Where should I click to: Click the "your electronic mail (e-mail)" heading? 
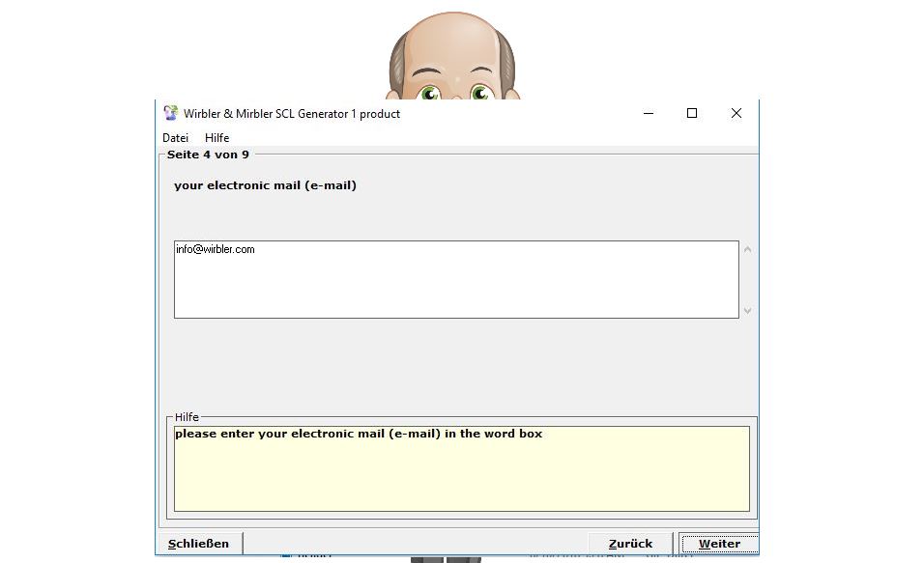point(265,185)
